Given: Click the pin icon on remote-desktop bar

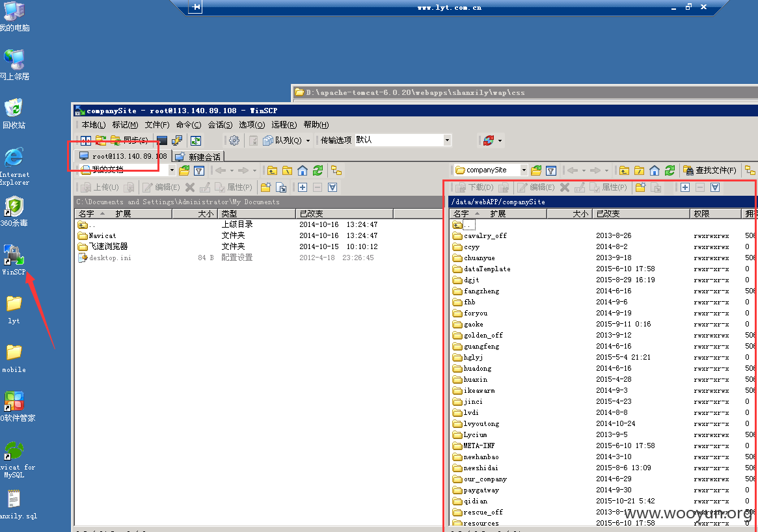Looking at the screenshot, I should pyautogui.click(x=195, y=7).
